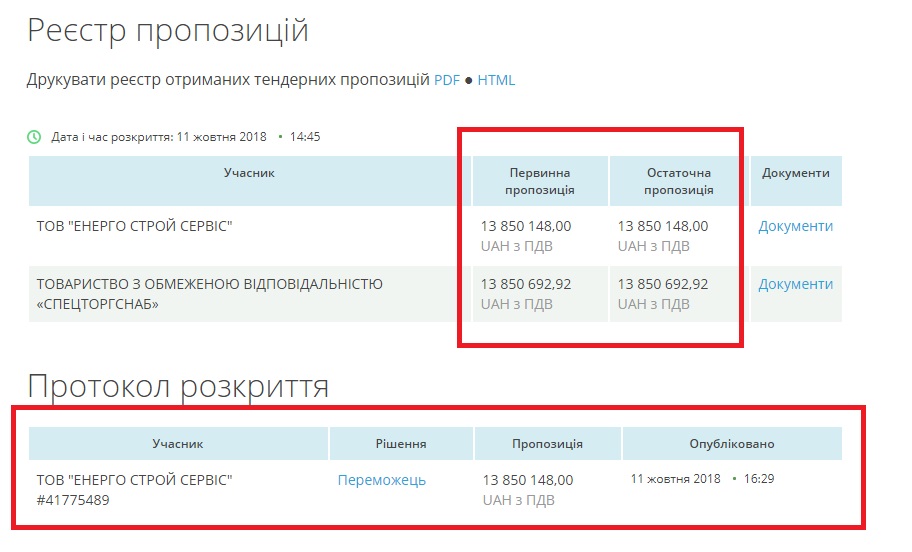Click the Протокол розкриття heading
The image size is (912, 552).
[178, 385]
